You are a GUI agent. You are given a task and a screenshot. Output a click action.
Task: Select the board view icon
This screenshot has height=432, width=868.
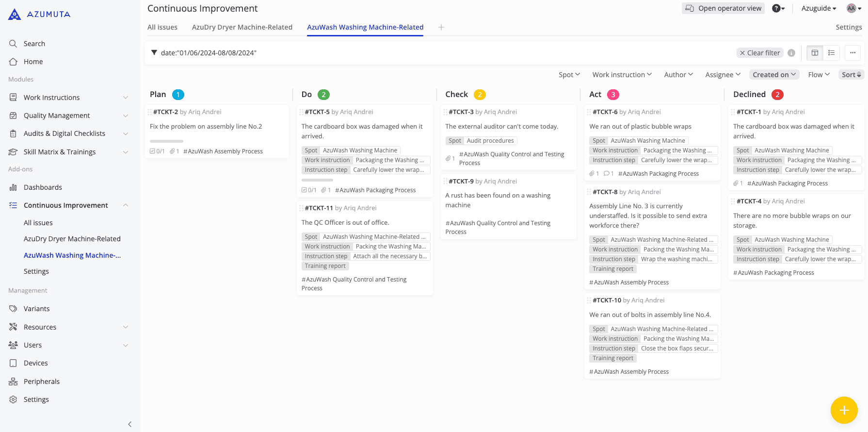(815, 53)
